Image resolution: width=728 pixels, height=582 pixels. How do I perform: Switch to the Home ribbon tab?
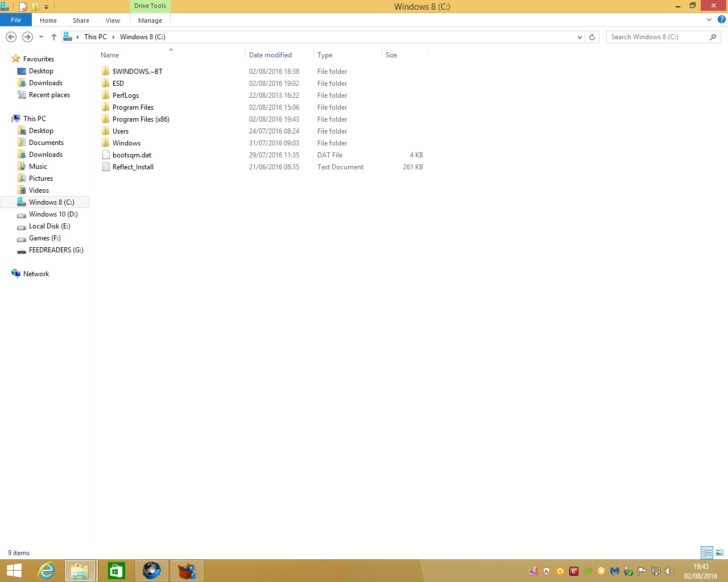tap(48, 20)
